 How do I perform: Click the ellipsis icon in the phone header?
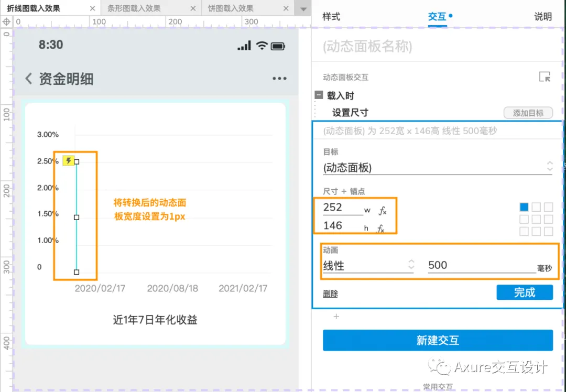coord(279,78)
